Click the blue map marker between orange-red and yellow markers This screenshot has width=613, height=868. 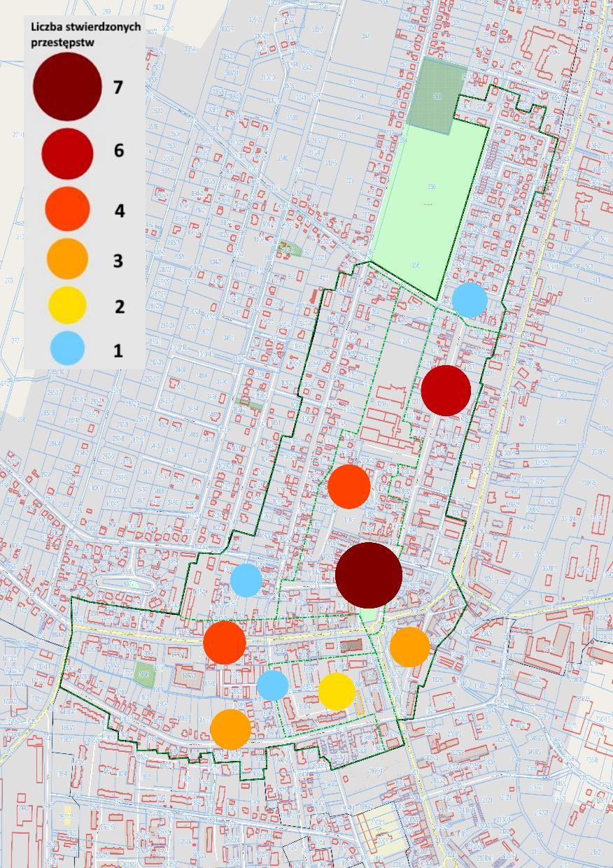pyautogui.click(x=273, y=685)
